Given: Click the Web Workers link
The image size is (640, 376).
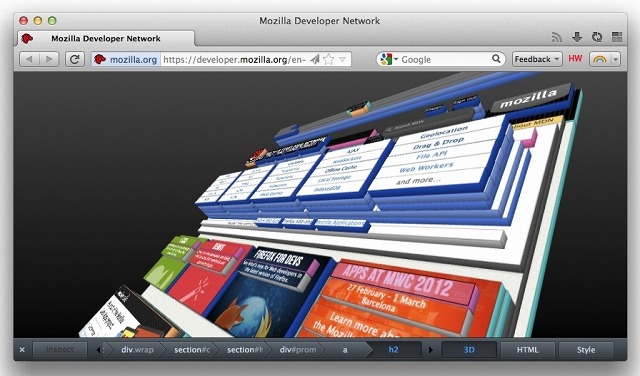Looking at the screenshot, I should click(426, 167).
